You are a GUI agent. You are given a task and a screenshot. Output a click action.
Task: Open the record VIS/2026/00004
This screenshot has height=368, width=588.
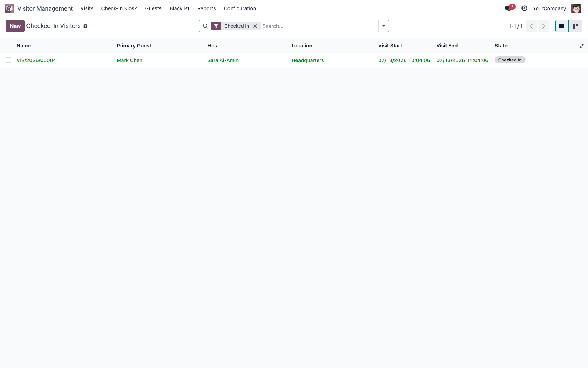pos(36,60)
